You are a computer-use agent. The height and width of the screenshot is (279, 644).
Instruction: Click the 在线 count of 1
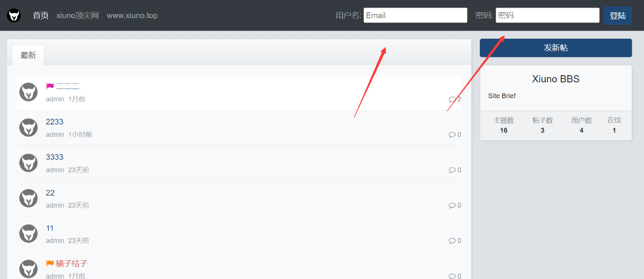(x=614, y=130)
